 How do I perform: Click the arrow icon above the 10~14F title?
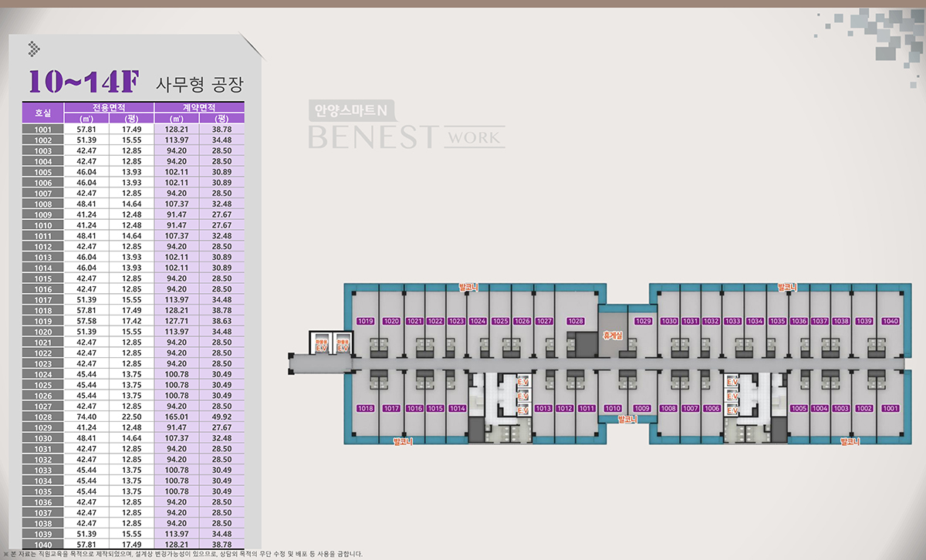pos(34,49)
